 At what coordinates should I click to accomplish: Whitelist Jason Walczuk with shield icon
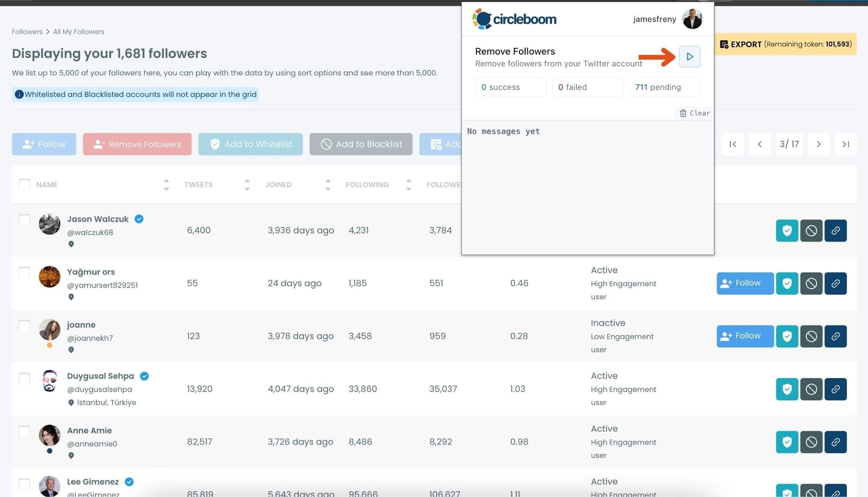[787, 230]
